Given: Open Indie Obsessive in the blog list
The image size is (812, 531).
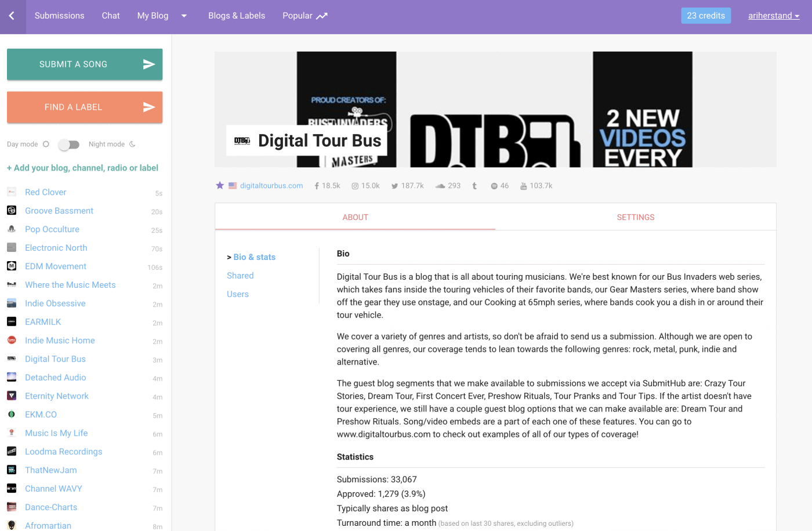Looking at the screenshot, I should click(x=55, y=304).
